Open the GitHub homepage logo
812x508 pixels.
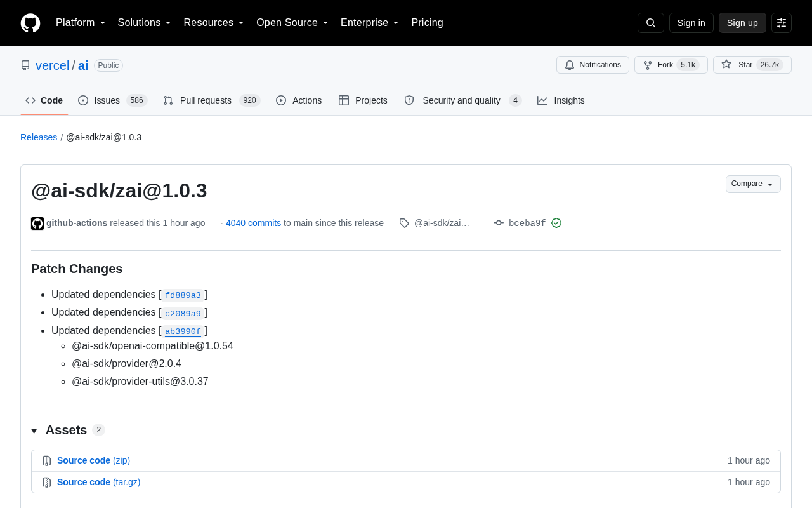coord(30,23)
